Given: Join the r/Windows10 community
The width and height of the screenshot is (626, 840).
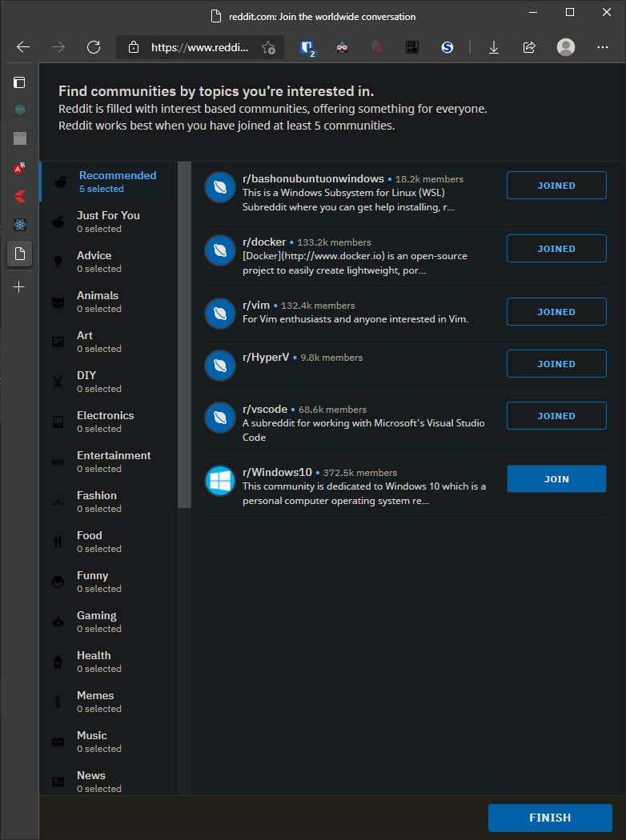Looking at the screenshot, I should click(x=556, y=479).
